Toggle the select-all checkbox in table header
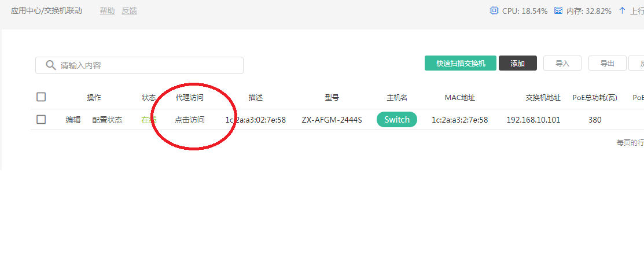The height and width of the screenshot is (273, 644). click(41, 97)
